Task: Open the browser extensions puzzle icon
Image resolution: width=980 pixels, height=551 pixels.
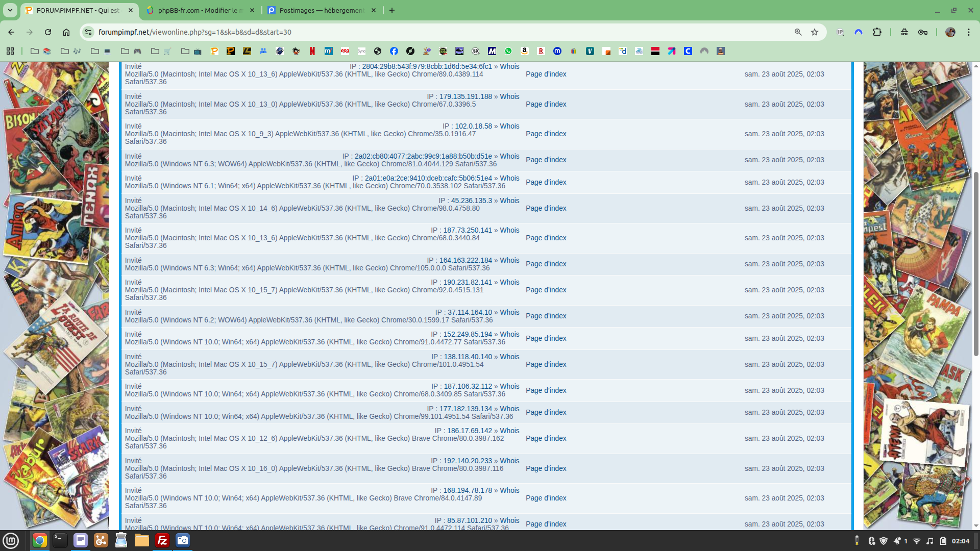Action: click(x=877, y=32)
